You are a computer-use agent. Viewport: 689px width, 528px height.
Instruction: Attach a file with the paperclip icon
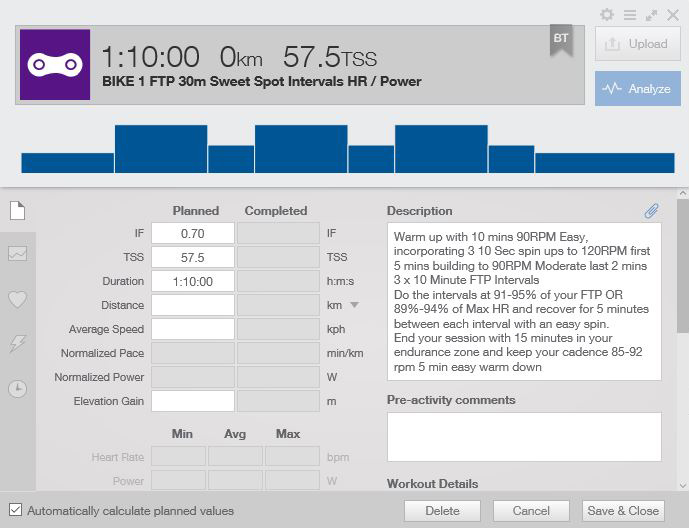coord(651,211)
